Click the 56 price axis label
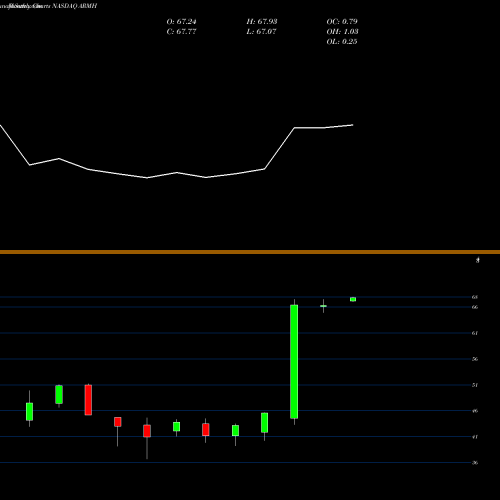Screen dimensions: 500x500 point(475,359)
